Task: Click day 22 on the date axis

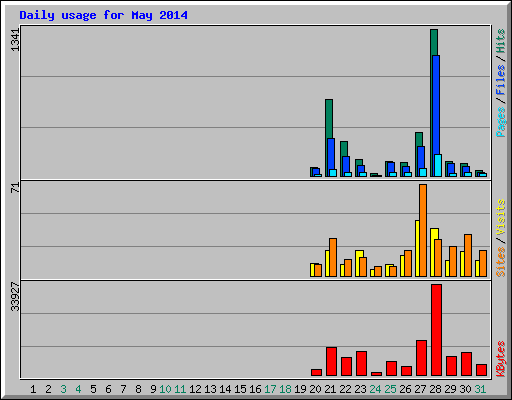Action: click(x=345, y=389)
